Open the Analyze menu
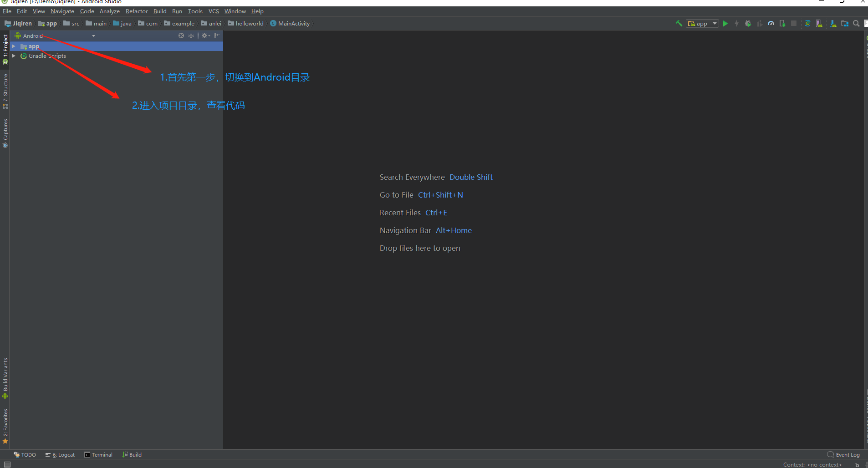 click(110, 11)
